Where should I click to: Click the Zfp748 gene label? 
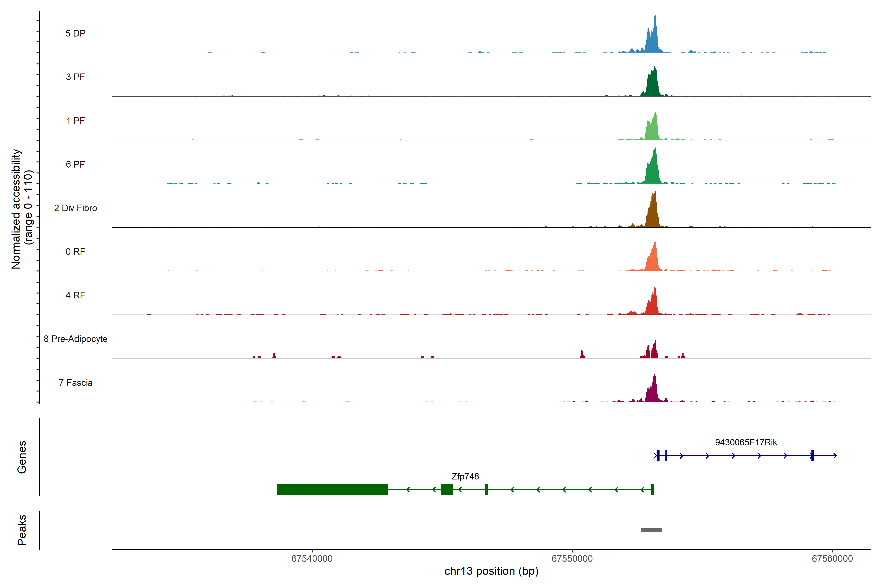465,477
